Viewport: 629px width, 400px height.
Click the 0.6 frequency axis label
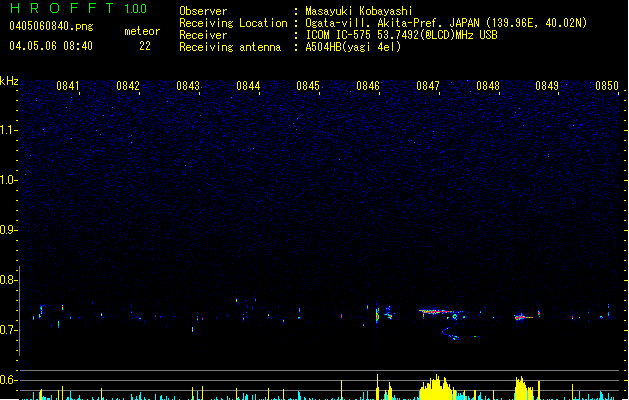[9, 380]
